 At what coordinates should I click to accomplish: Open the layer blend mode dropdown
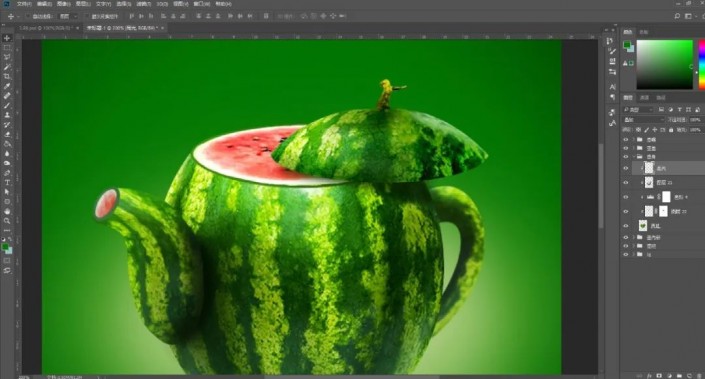(x=643, y=120)
